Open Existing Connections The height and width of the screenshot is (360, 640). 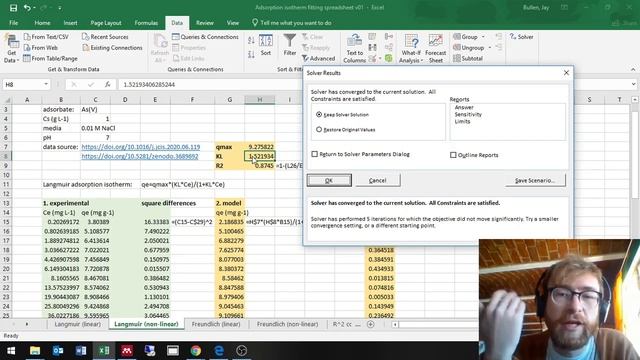point(112,48)
